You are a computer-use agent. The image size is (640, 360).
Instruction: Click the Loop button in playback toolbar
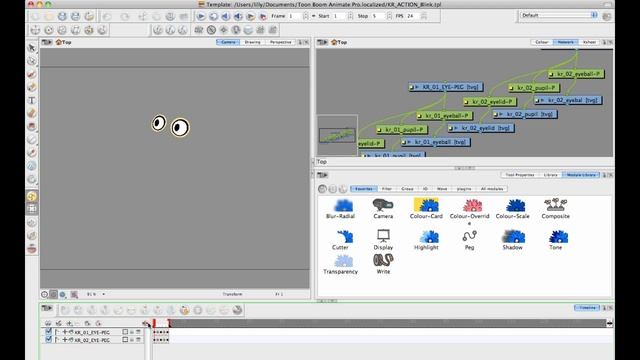(213, 16)
